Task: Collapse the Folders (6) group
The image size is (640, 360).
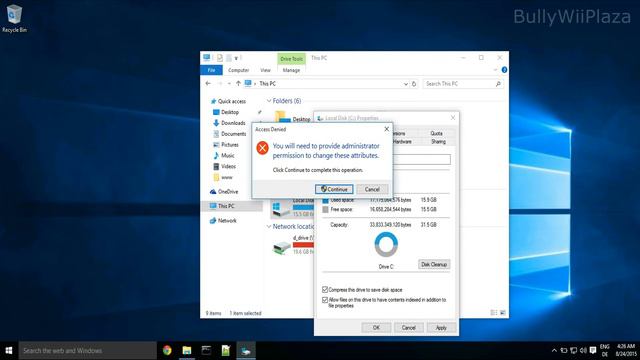Action: [269, 101]
